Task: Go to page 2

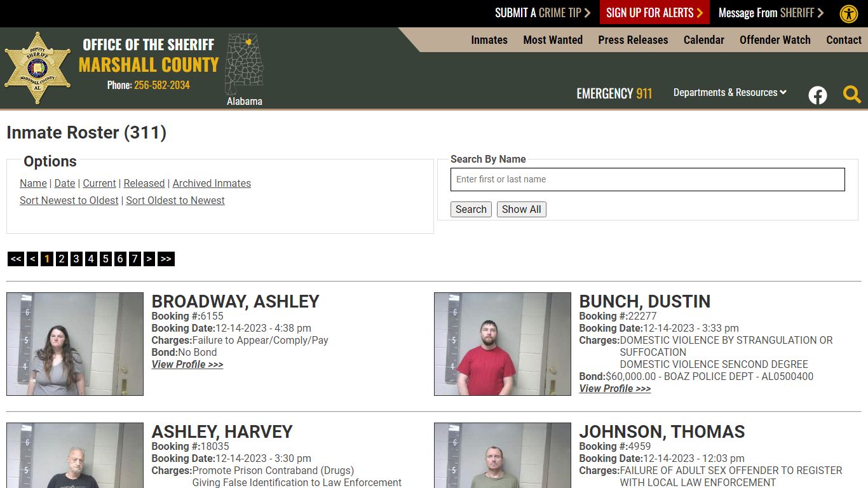Action: pos(62,259)
